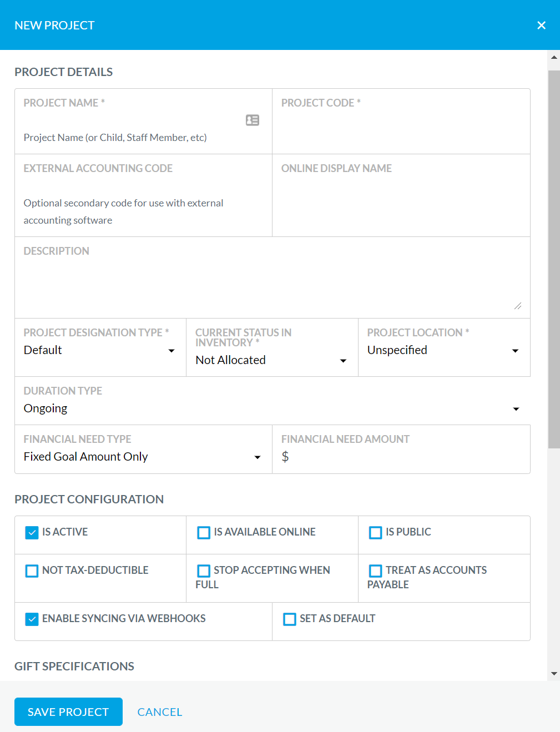Image resolution: width=560 pixels, height=732 pixels.
Task: Click the scrollbar up arrow
Action: click(x=554, y=57)
